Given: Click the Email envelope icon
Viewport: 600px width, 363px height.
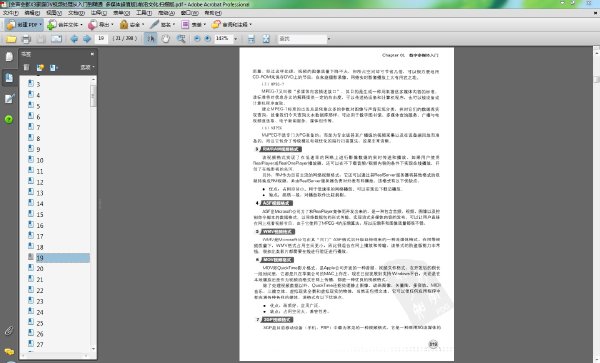Looking at the screenshot, I should point(56,39).
